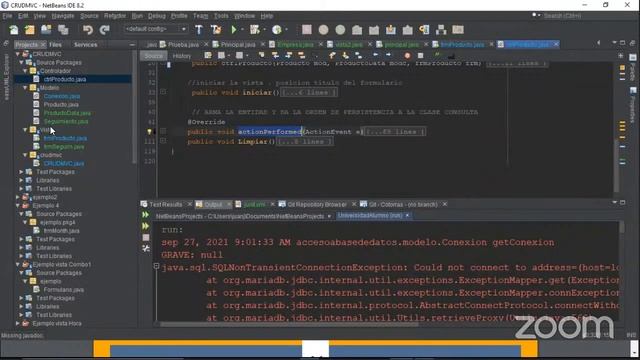640x360 pixels.
Task: Click the back arrow icon in editor toolbar
Action: [x=376, y=55]
